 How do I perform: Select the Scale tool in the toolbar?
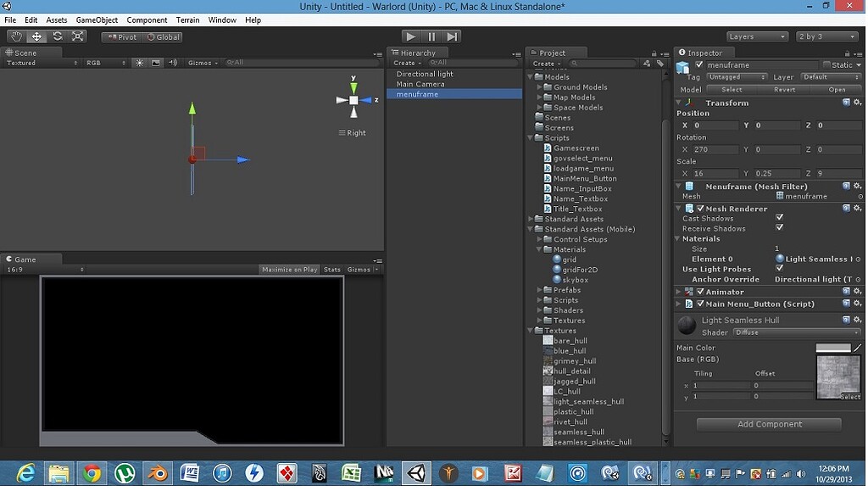[x=78, y=36]
